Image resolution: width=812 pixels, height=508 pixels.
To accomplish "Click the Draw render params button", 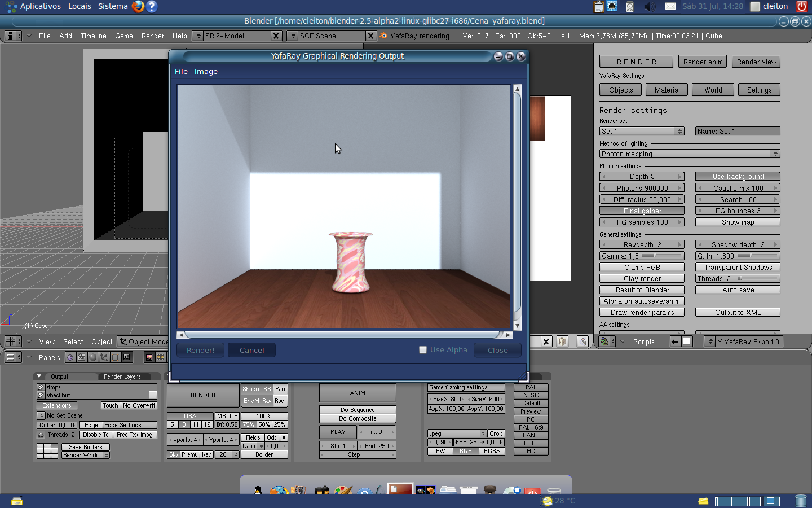I will click(x=642, y=312).
